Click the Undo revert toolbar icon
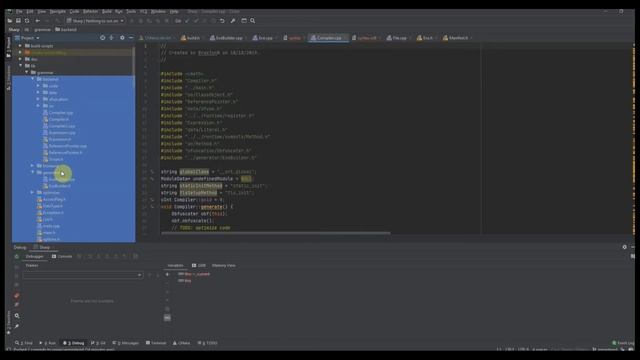The width and height of the screenshot is (640, 360). point(222,20)
